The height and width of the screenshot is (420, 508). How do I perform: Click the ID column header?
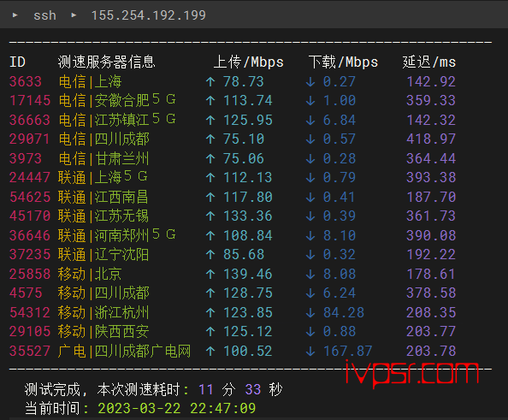(x=17, y=62)
